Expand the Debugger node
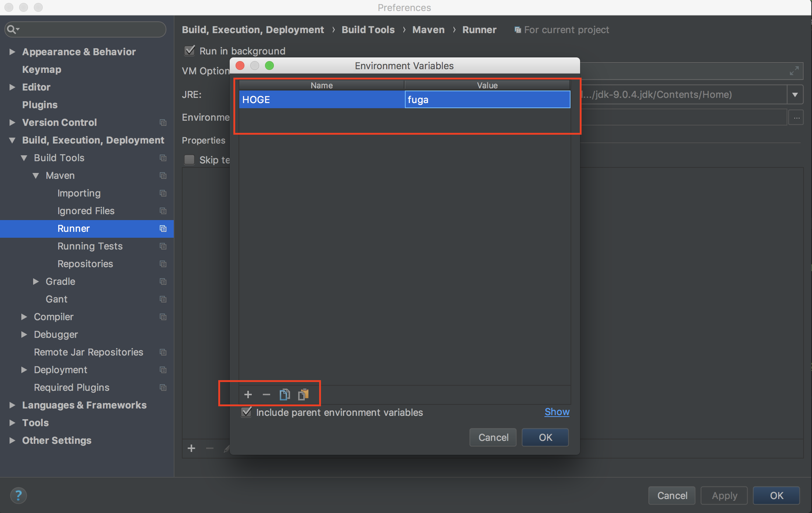The image size is (812, 513). [x=24, y=335]
